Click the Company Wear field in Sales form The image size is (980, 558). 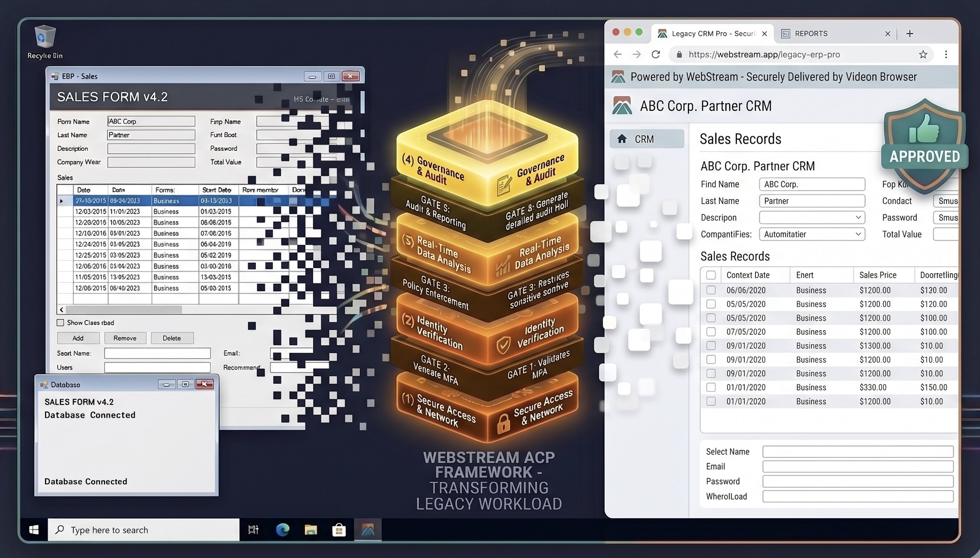(x=151, y=162)
